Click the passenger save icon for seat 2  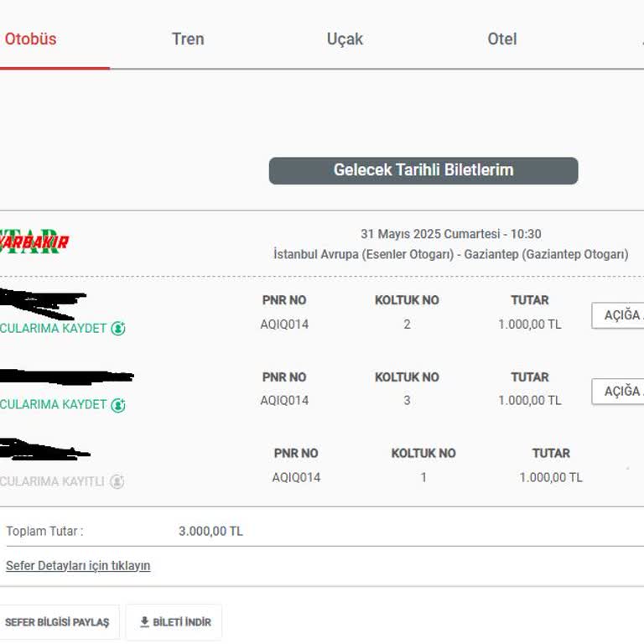tap(118, 328)
